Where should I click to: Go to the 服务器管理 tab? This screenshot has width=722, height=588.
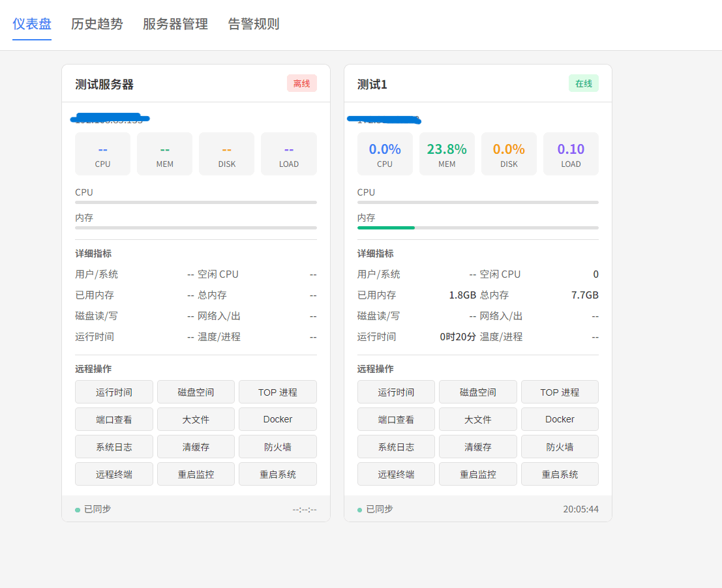tap(175, 24)
